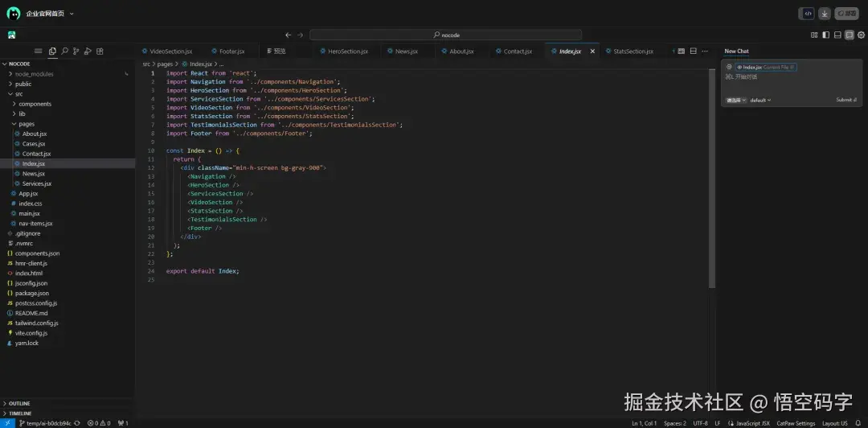Click the download icon button at top right
Screen dimensions: 868x428
825,14
